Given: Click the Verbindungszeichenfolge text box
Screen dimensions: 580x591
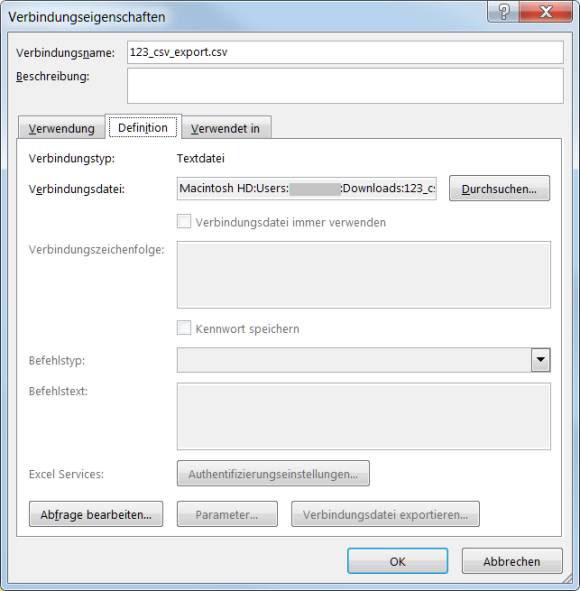Looking at the screenshot, I should click(x=364, y=275).
